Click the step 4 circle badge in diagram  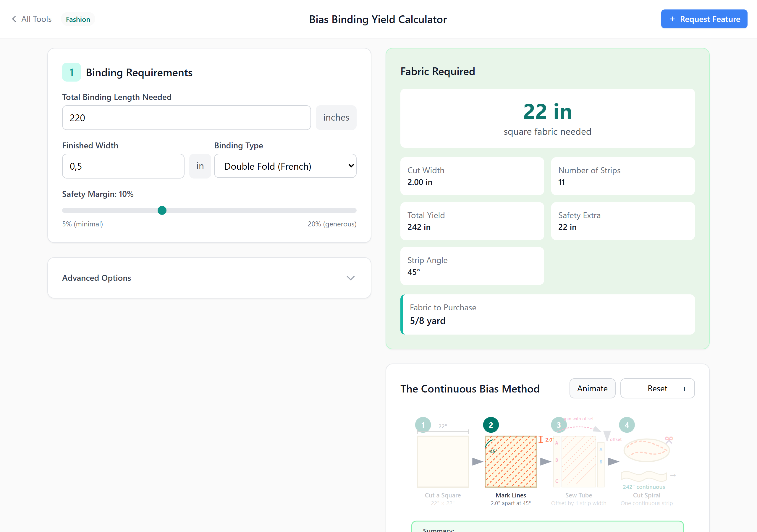[626, 425]
